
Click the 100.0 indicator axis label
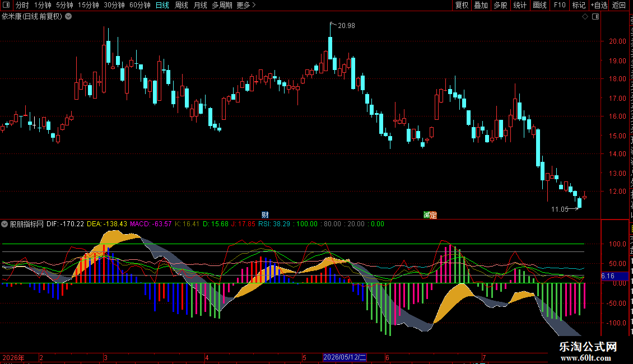pos(618,244)
